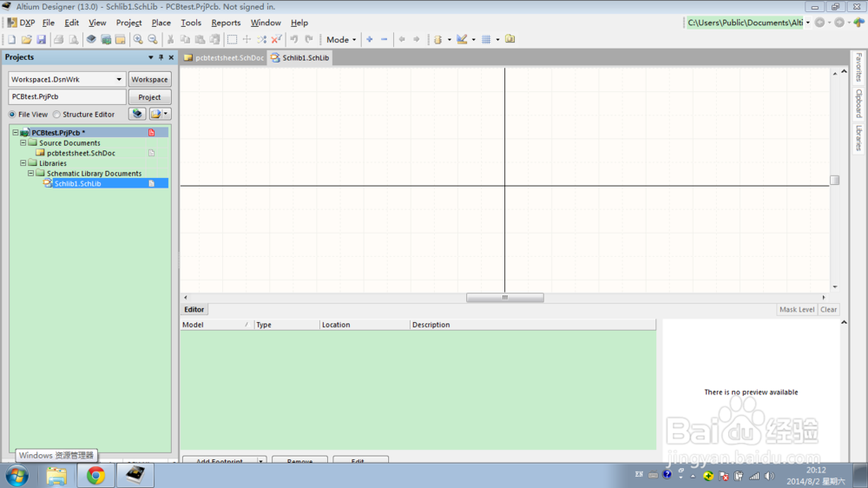Click the Windows Start button
This screenshot has width=868, height=488.
coord(17,476)
